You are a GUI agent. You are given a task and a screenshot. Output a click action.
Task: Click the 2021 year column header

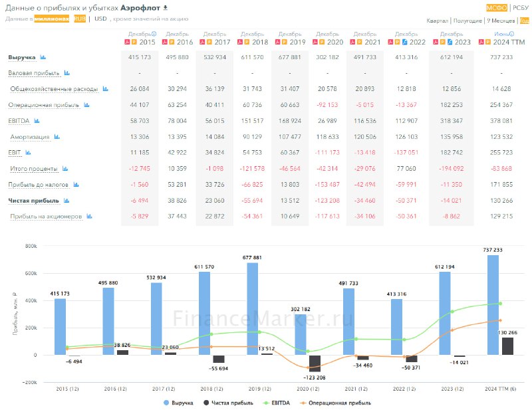tap(372, 42)
